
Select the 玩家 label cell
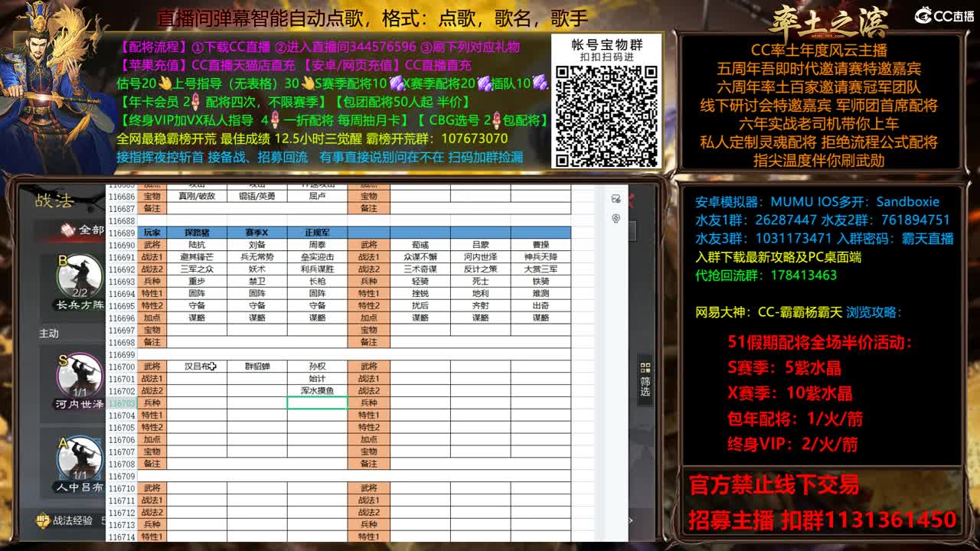tap(152, 232)
